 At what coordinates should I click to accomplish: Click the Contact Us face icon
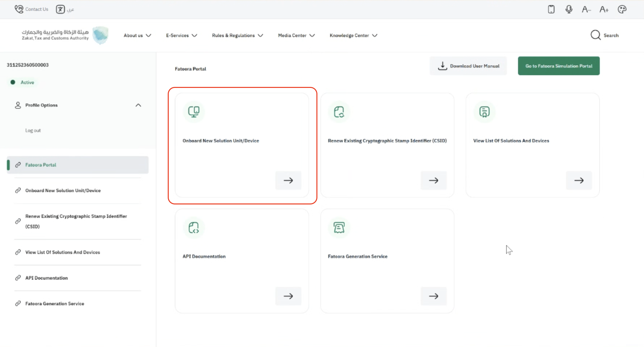pos(19,9)
